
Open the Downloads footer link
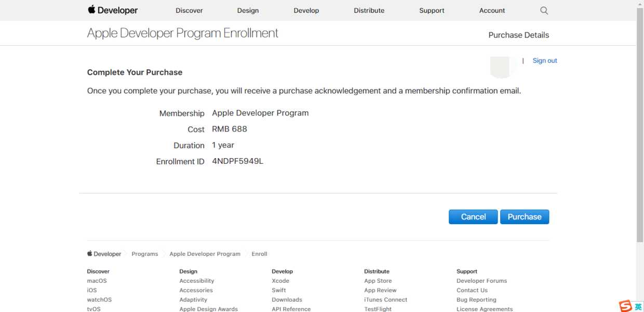[x=287, y=300]
